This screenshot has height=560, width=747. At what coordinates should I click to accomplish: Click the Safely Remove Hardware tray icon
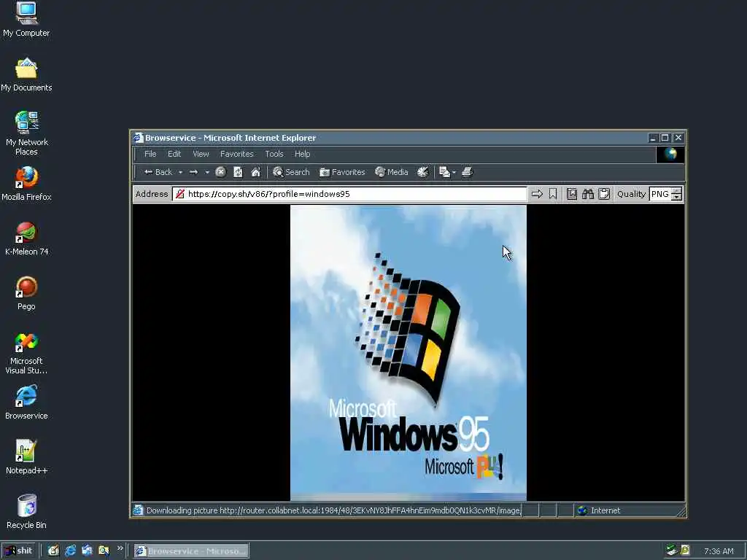click(672, 550)
